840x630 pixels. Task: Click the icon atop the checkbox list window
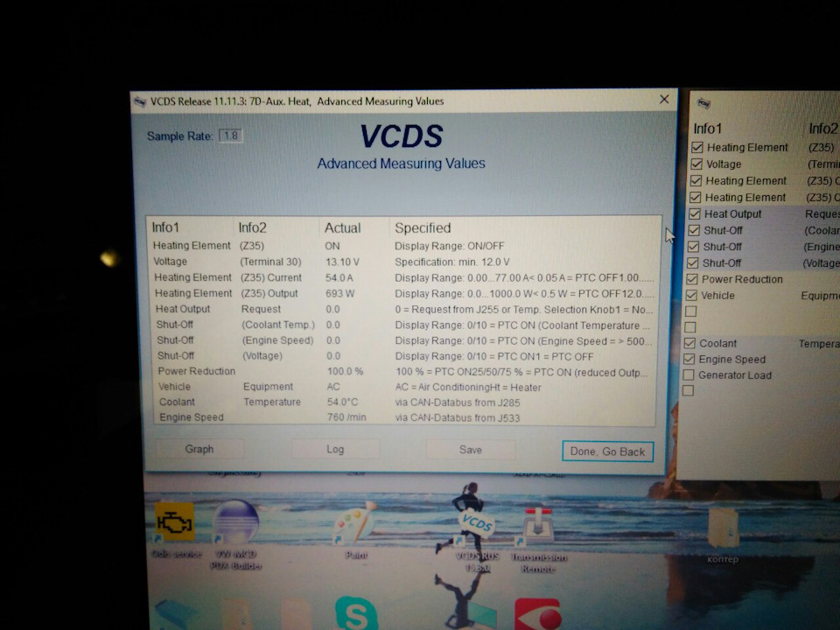(703, 103)
